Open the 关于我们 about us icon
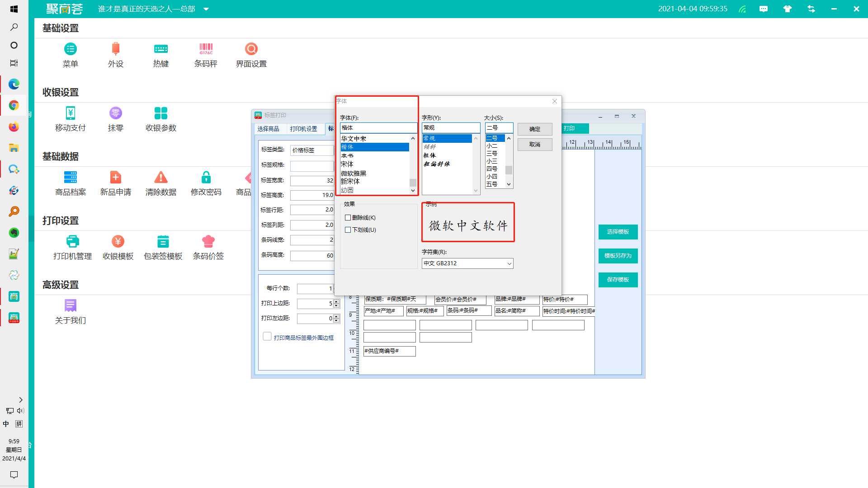 [x=70, y=306]
